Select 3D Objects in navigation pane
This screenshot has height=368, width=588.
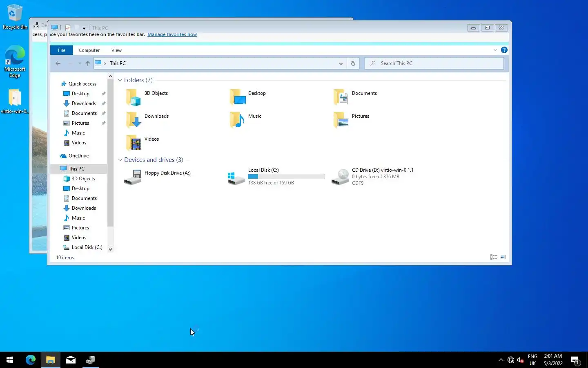coord(83,179)
